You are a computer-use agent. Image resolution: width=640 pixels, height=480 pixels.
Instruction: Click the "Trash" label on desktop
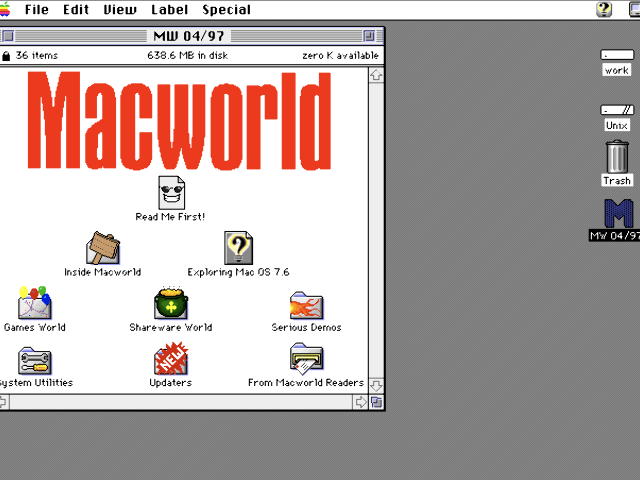tap(617, 180)
